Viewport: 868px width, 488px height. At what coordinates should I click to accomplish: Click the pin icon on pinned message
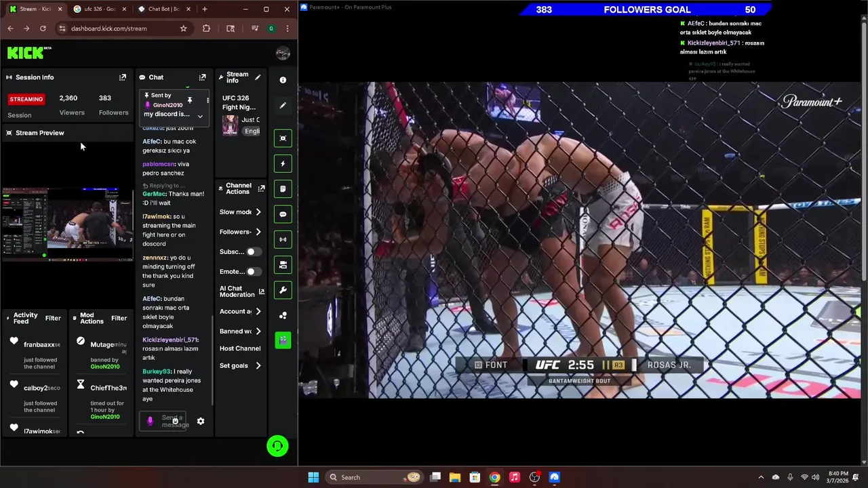point(190,100)
